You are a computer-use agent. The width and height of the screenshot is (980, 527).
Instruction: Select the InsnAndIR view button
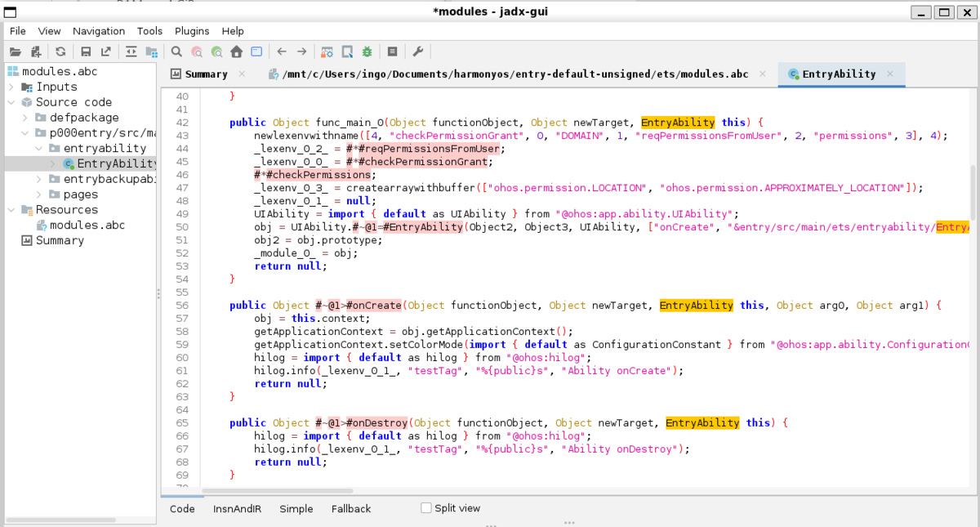pos(235,508)
